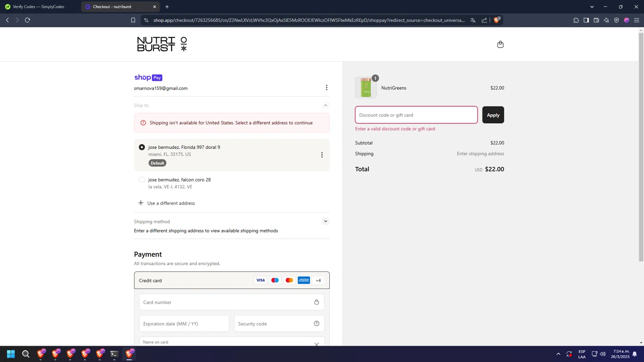Click the smarnova159@gmail.com email text

161,88
